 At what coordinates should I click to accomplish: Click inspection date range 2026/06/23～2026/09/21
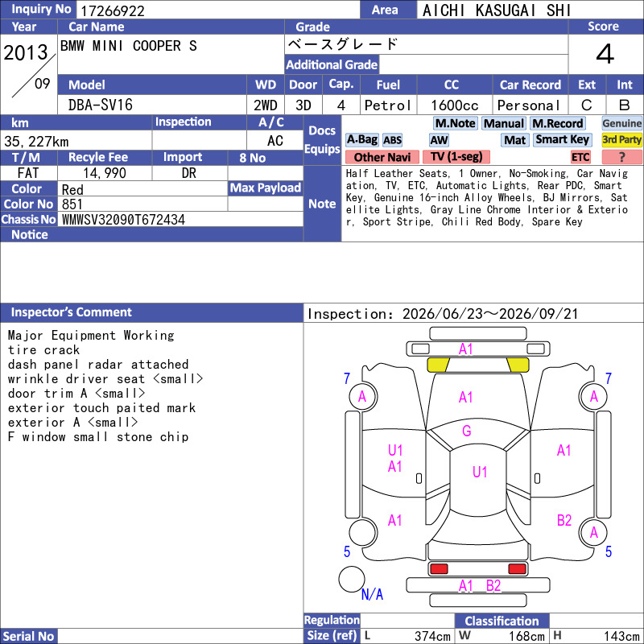489,314
